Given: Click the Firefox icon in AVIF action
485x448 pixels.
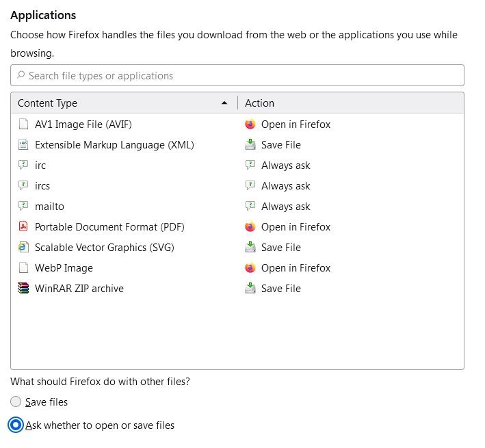Looking at the screenshot, I should click(250, 124).
